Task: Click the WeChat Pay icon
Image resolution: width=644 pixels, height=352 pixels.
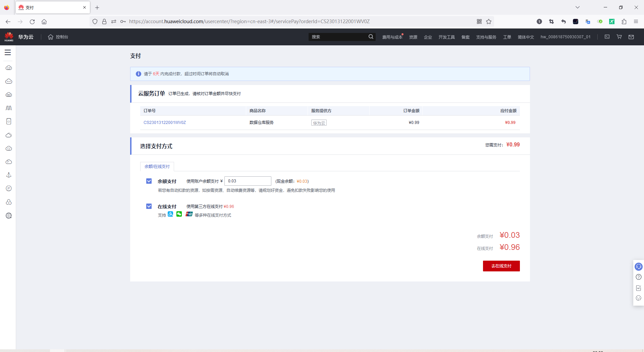Action: pos(179,214)
